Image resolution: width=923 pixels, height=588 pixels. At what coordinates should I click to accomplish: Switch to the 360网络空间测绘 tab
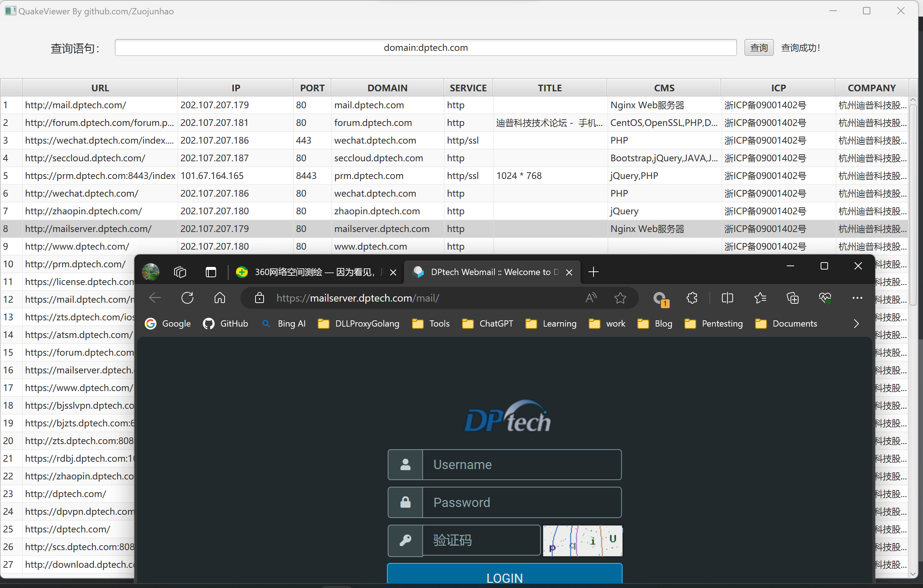pos(314,272)
